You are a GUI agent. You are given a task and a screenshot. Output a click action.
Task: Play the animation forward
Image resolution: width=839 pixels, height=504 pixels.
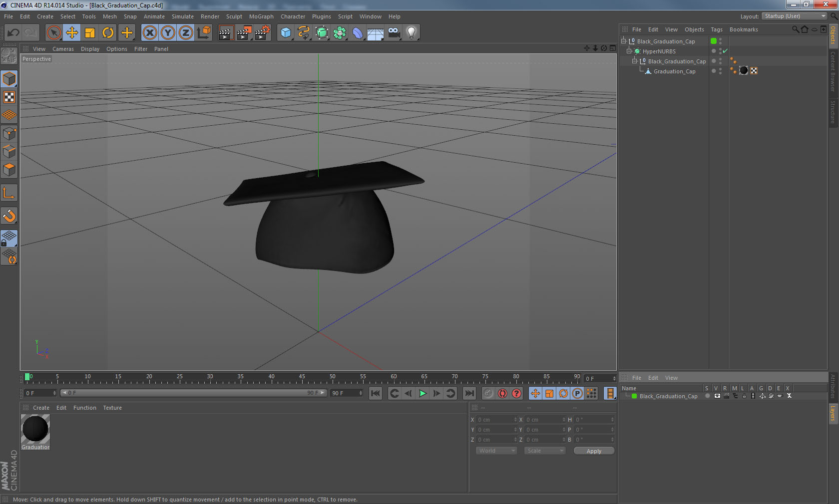[x=422, y=393]
